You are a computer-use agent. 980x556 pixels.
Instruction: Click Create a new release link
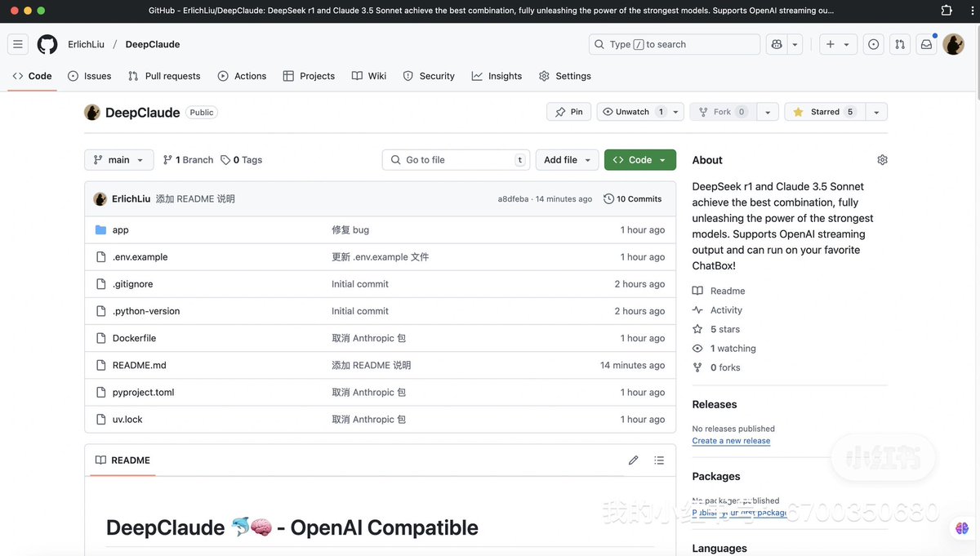(x=731, y=441)
